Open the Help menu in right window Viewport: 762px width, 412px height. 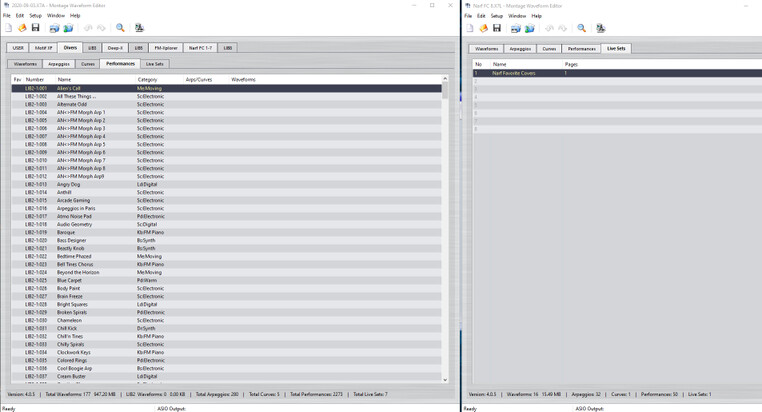click(x=536, y=16)
